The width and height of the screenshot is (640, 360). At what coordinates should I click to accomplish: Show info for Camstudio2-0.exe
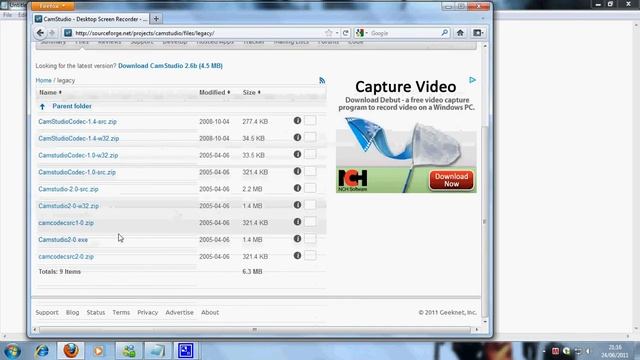[297, 239]
